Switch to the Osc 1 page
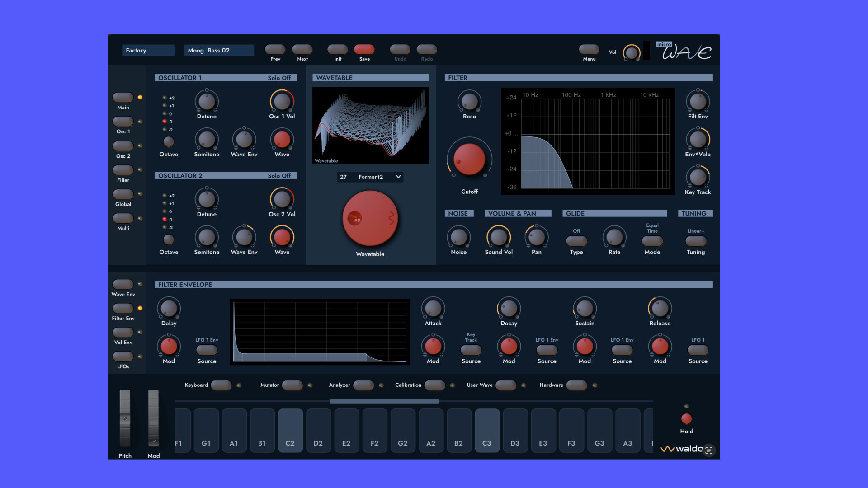Viewport: 868px width, 488px height. coord(123,121)
